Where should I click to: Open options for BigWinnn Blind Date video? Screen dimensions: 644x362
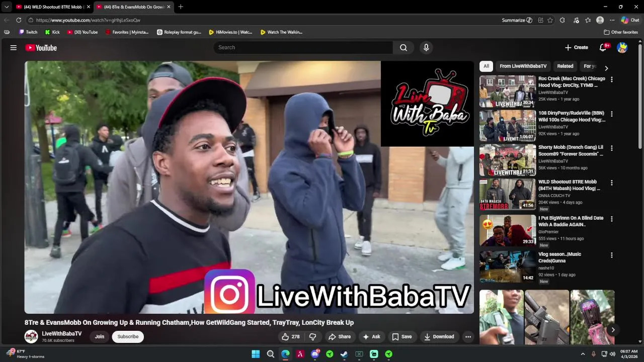[612, 219]
